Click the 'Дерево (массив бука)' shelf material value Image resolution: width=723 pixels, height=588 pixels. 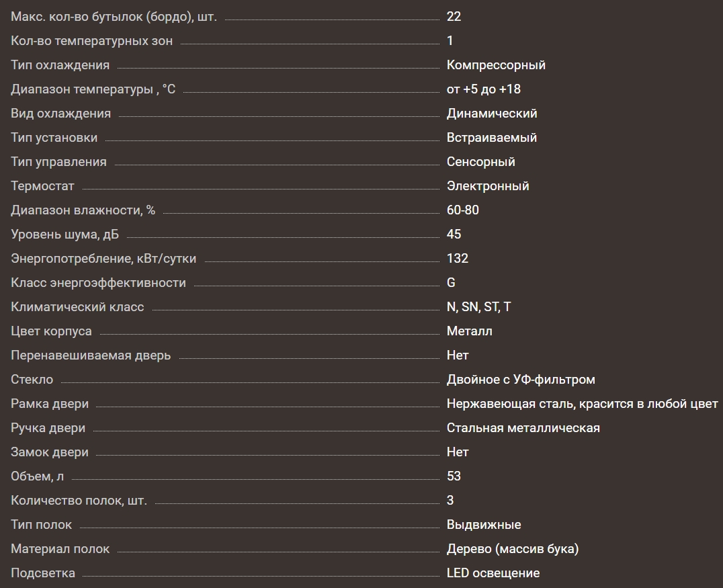[512, 549]
